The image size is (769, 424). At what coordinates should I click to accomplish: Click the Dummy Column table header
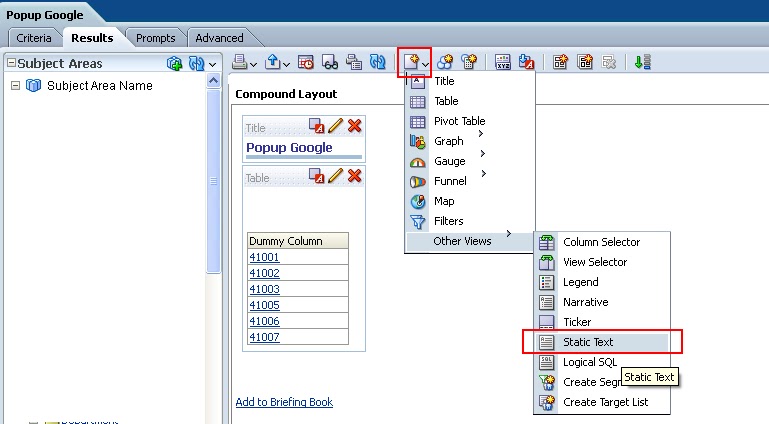pyautogui.click(x=298, y=241)
